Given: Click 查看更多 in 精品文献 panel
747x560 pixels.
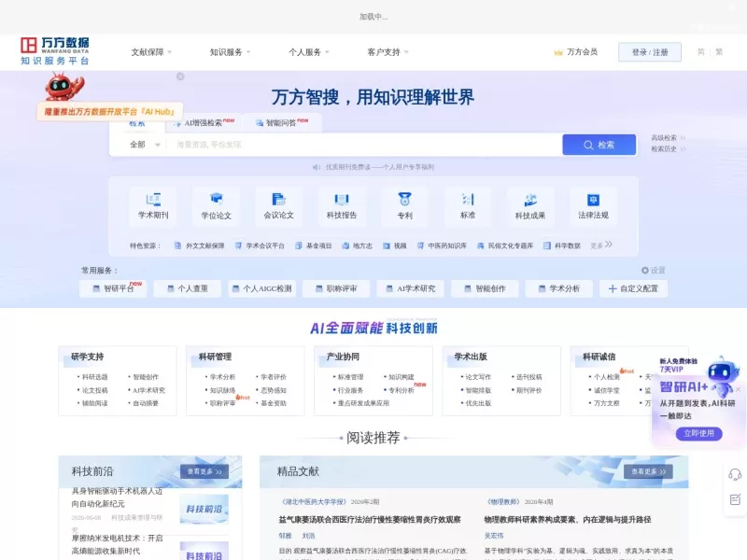Looking at the screenshot, I should [648, 471].
